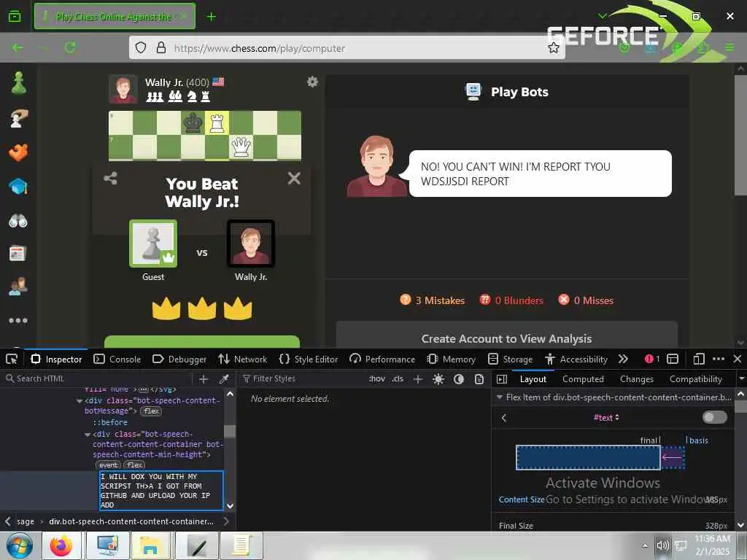Open the devtools dock side selector icon

(x=673, y=359)
